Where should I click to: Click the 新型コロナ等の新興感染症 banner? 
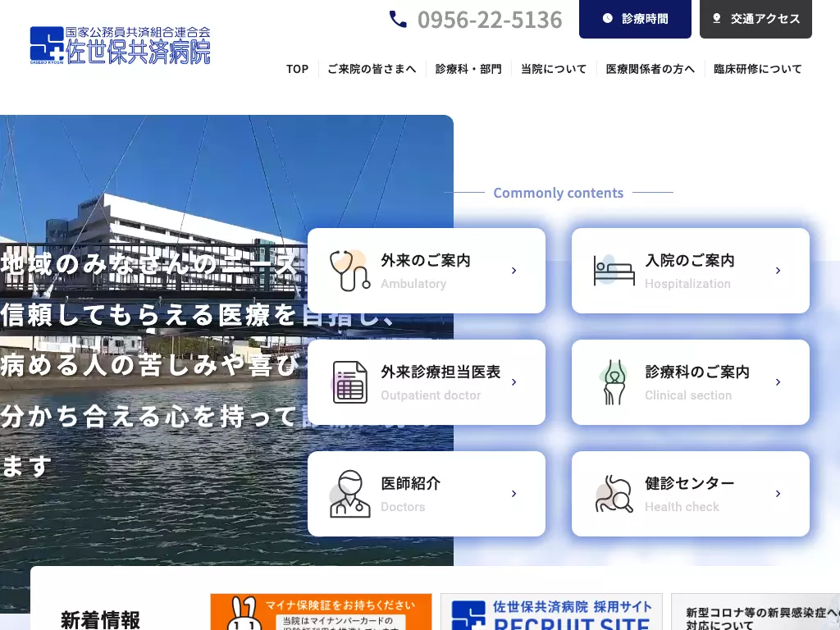coord(756,612)
